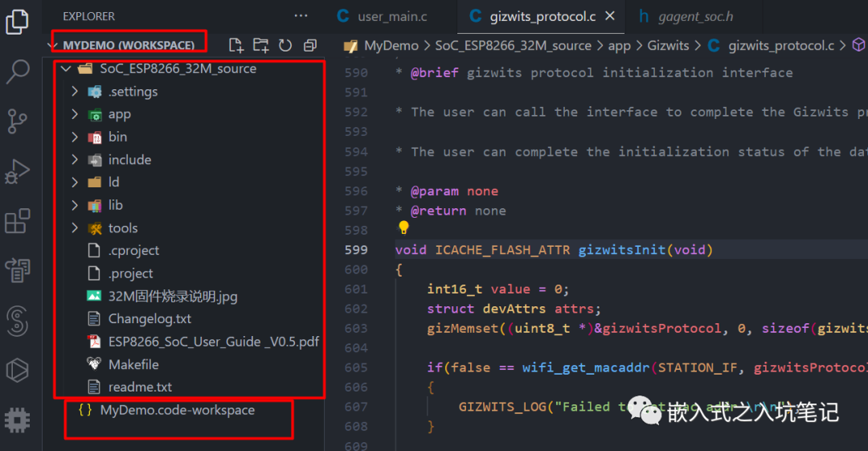This screenshot has height=451, width=868.
Task: Expand the .settings folder
Action: (x=133, y=92)
